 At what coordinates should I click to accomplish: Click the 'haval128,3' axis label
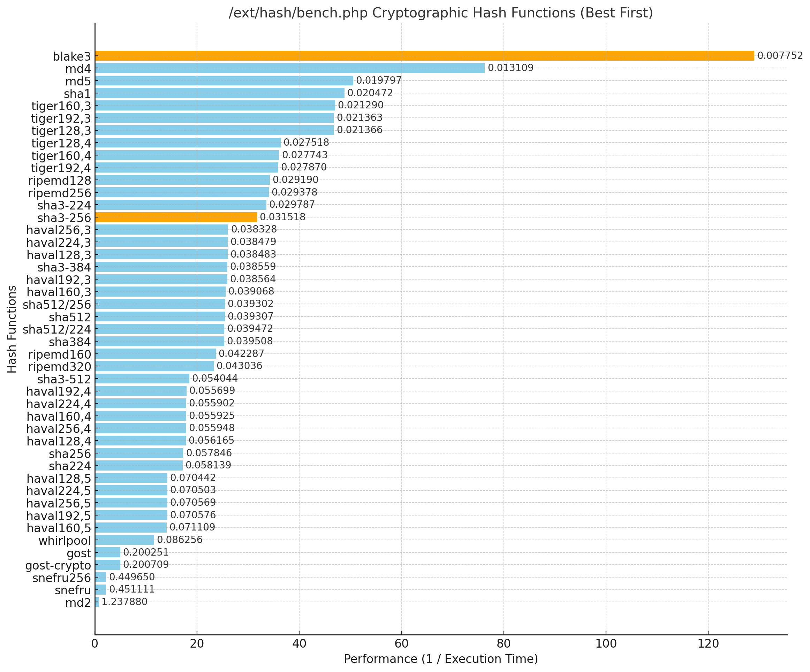pos(59,255)
